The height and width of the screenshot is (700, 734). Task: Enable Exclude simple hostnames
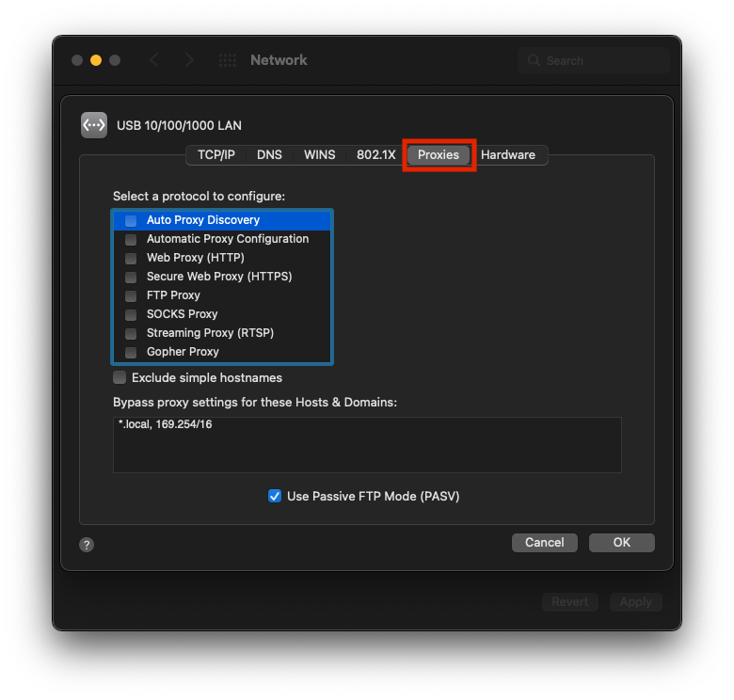(120, 377)
